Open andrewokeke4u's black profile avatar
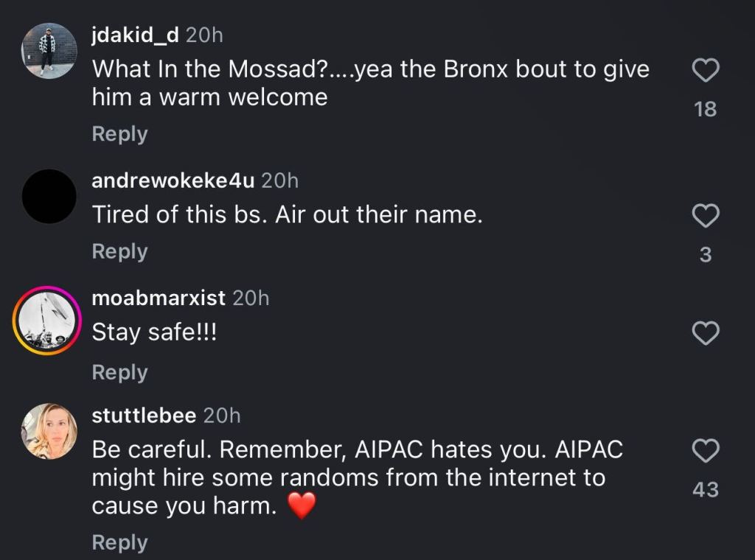 coord(49,196)
